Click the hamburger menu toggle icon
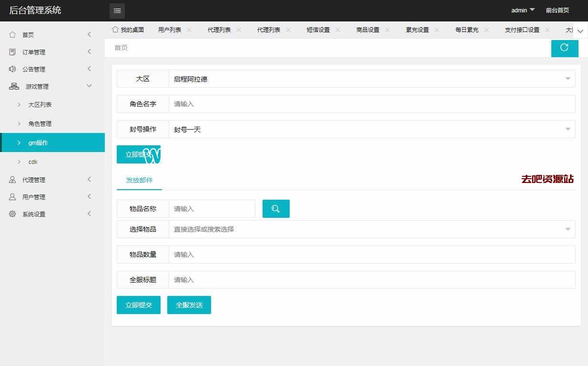Viewport: 588px width, 366px height. tap(117, 10)
